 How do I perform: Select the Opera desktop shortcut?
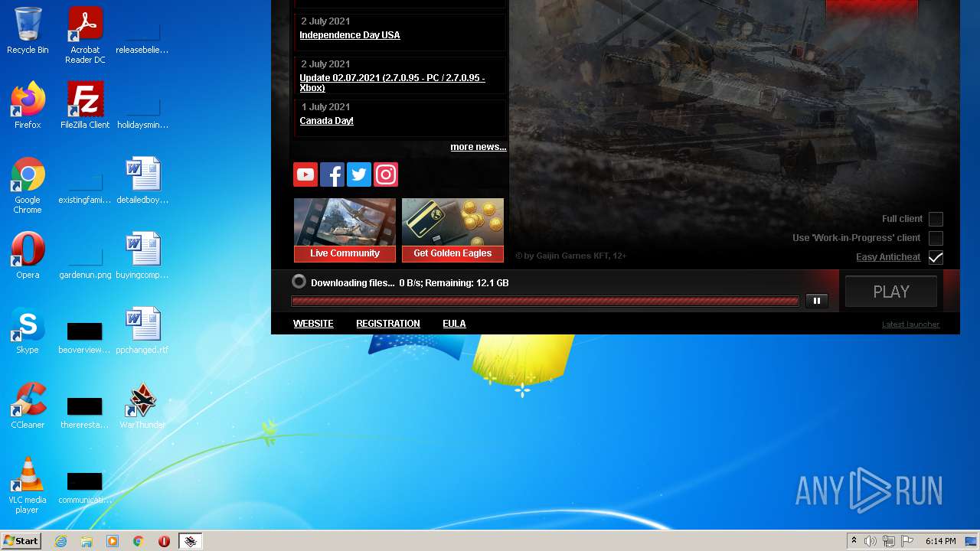coord(28,256)
